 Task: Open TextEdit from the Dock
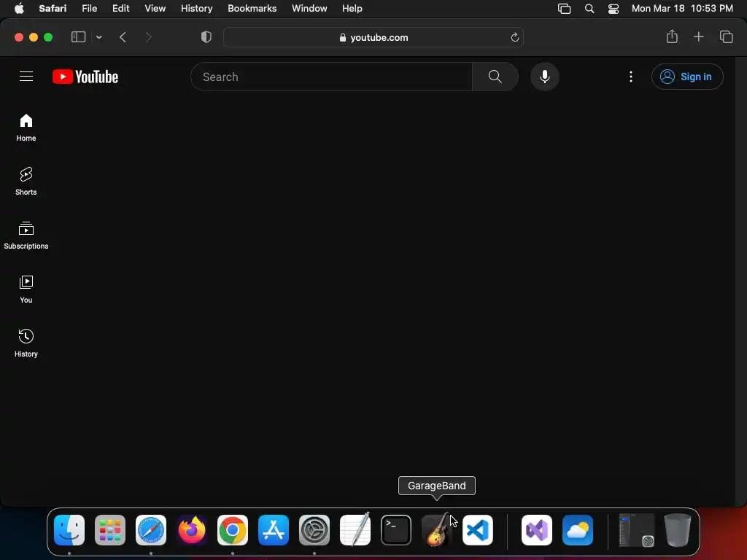(x=355, y=529)
